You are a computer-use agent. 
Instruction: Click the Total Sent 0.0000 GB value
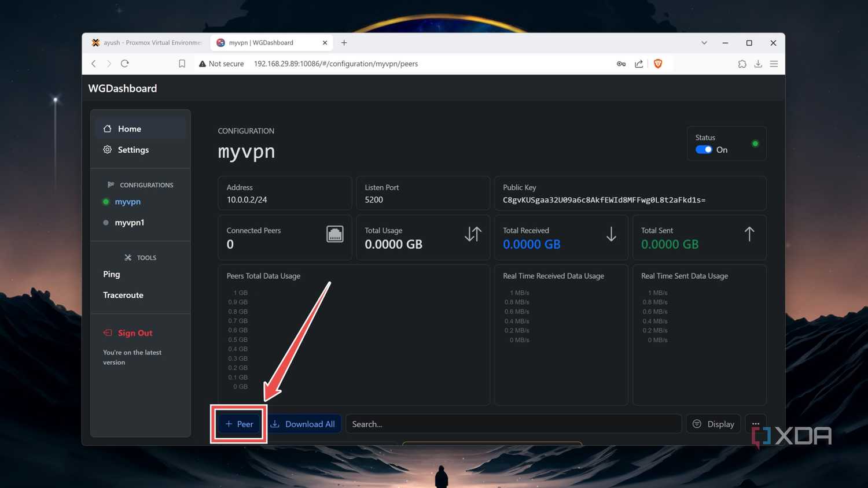coord(670,244)
